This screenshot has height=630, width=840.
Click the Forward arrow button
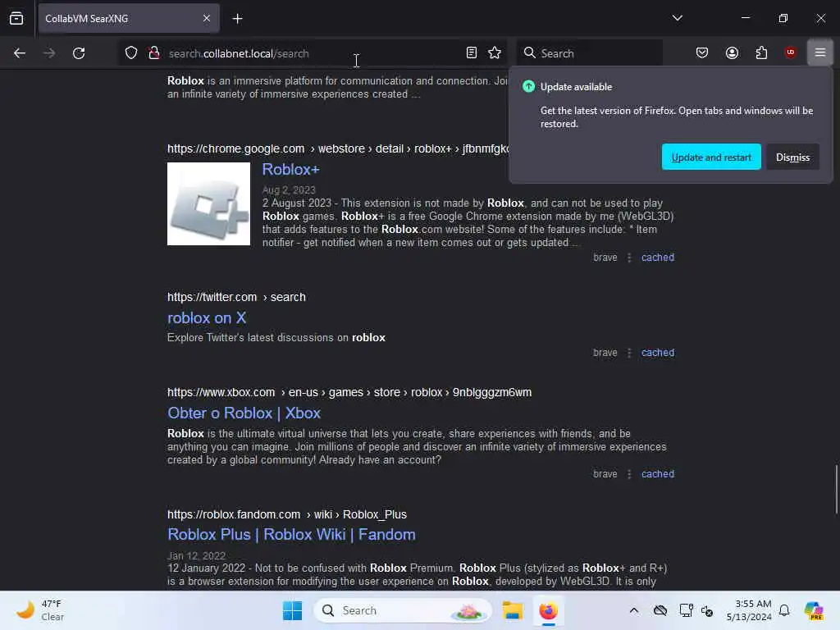49,53
